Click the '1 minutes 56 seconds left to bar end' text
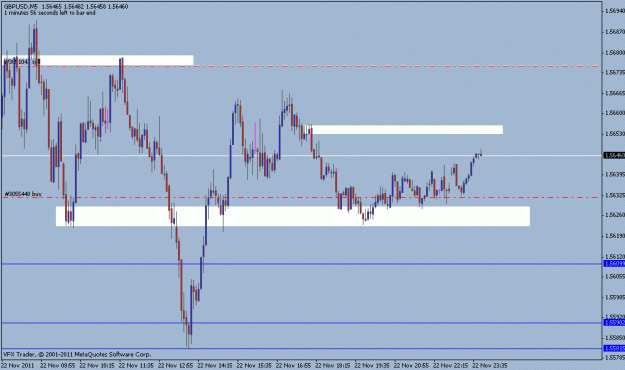Viewport: 625px width, 370px height. point(50,13)
